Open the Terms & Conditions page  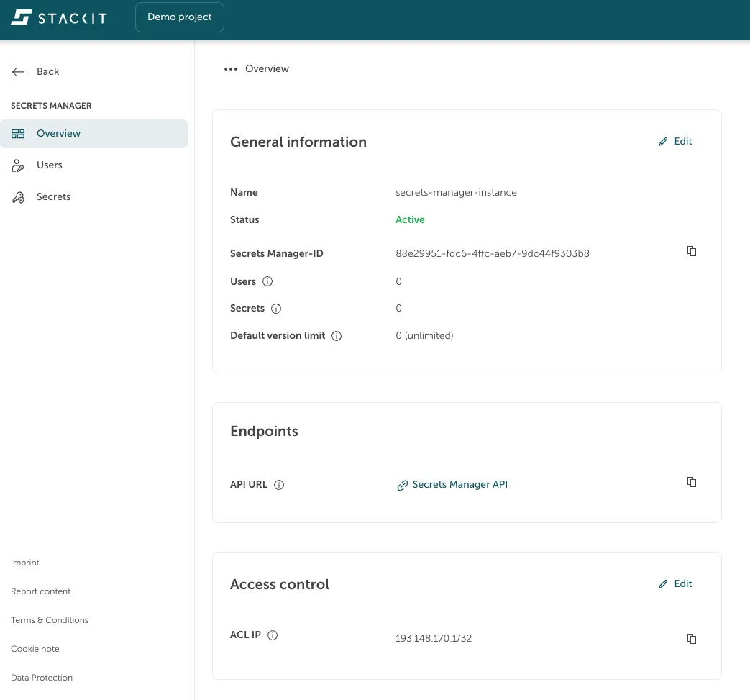tap(50, 619)
